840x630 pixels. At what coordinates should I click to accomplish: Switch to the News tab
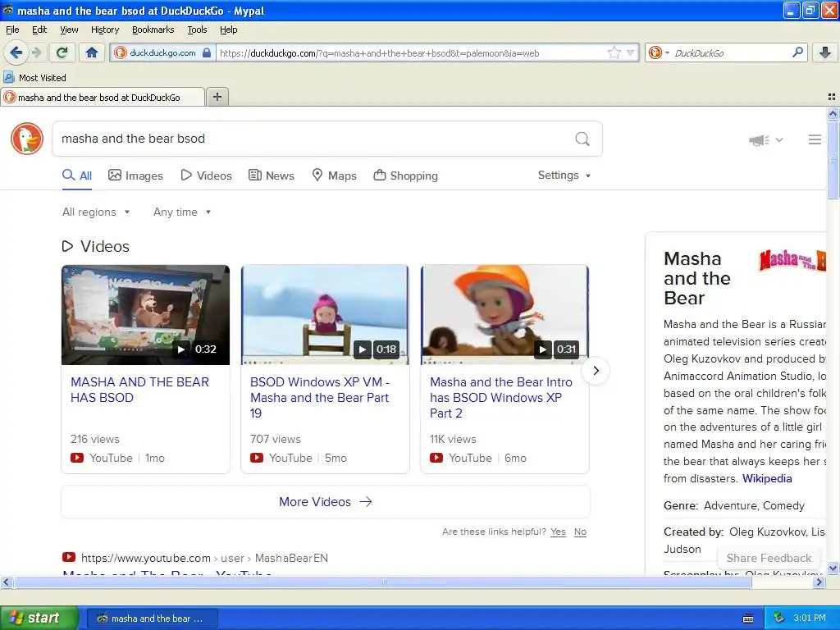272,176
